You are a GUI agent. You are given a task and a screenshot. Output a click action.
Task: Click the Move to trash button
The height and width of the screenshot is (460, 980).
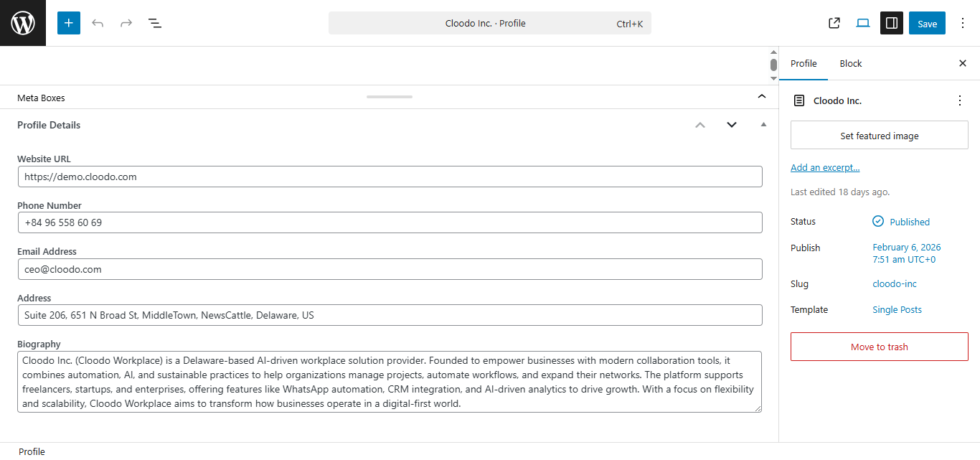coord(879,347)
